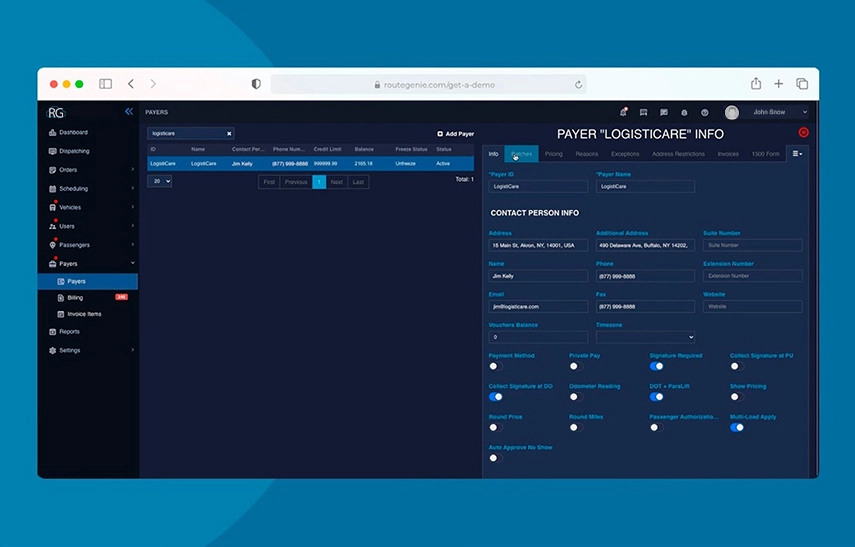Collapse the sidebar with double chevron icon
This screenshot has height=547, width=855.
point(129,112)
